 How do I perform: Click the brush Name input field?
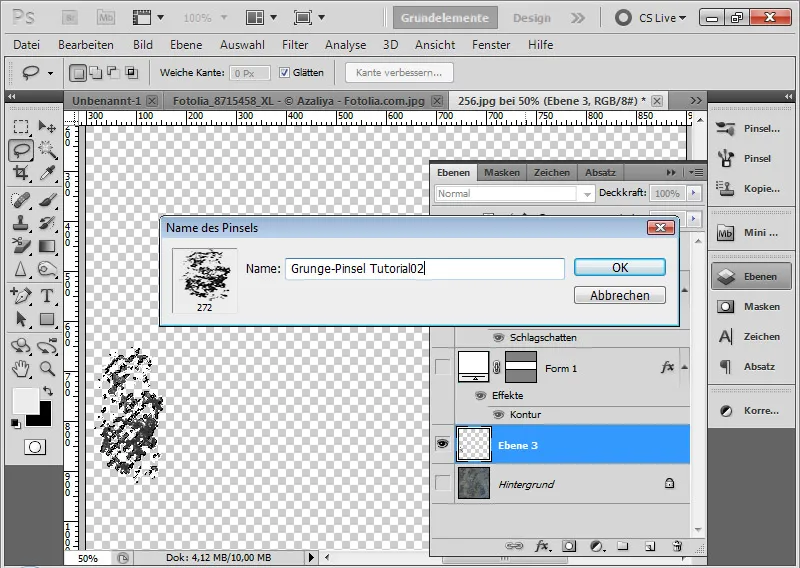pyautogui.click(x=424, y=268)
